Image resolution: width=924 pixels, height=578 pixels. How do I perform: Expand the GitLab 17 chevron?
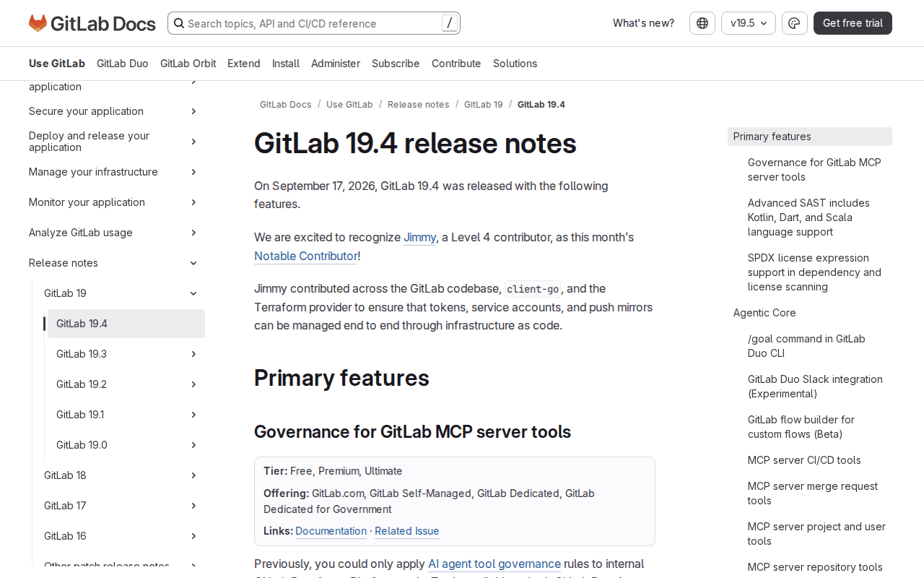click(x=193, y=506)
